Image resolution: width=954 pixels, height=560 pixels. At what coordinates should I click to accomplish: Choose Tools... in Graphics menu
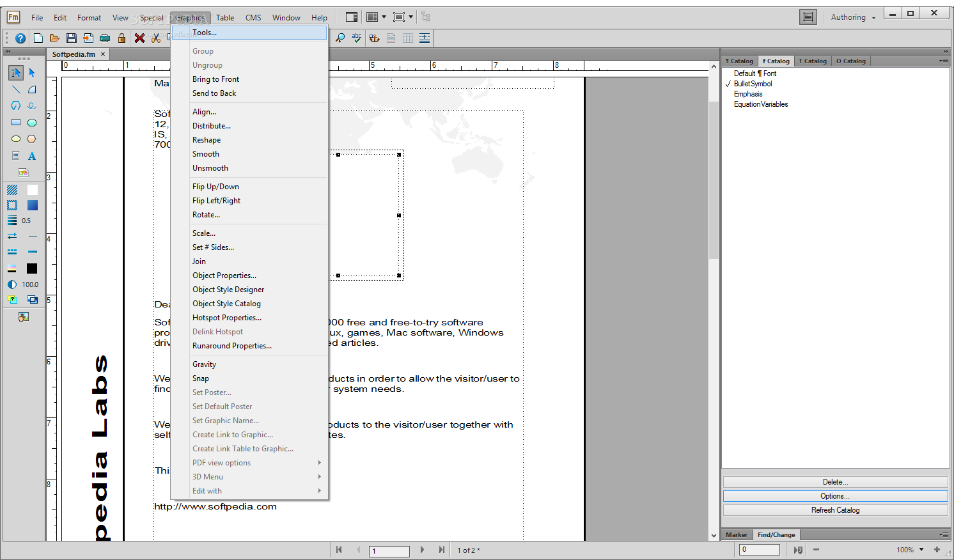tap(249, 33)
